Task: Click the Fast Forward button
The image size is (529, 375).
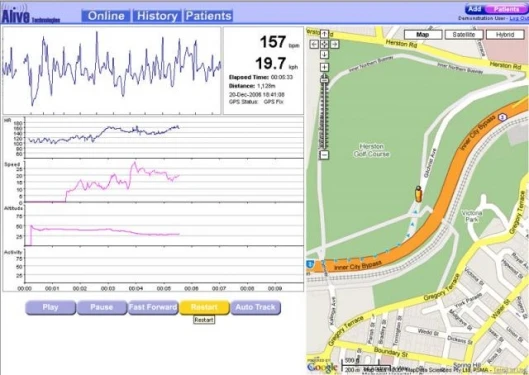Action: click(153, 307)
